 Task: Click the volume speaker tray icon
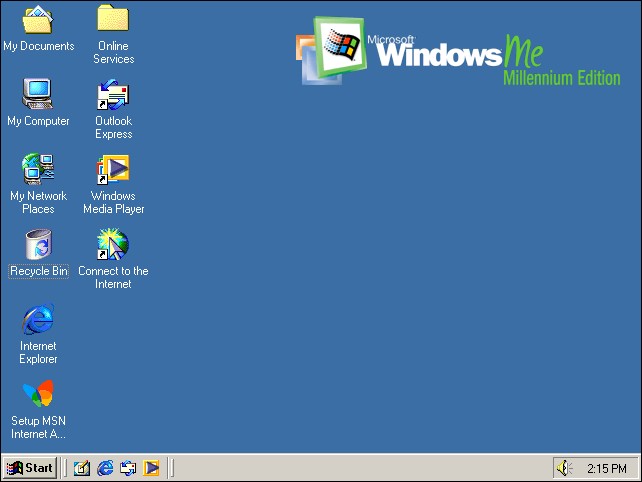(565, 467)
